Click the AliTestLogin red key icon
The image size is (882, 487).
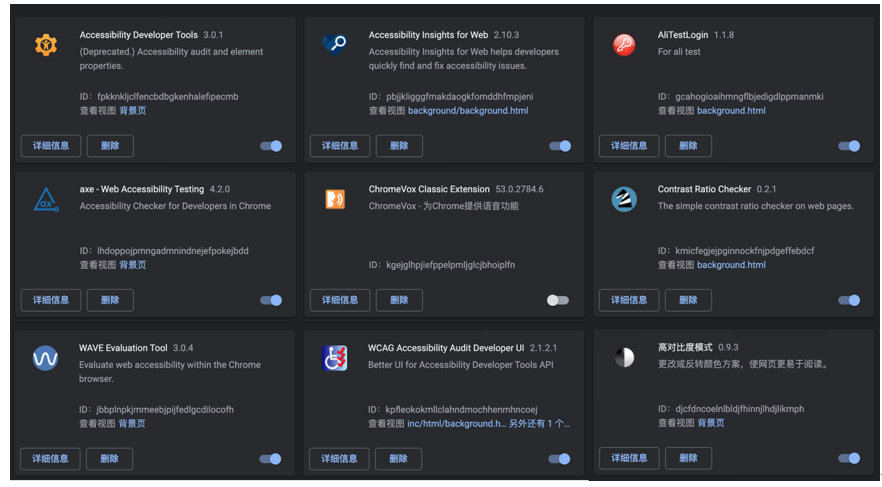(x=624, y=45)
